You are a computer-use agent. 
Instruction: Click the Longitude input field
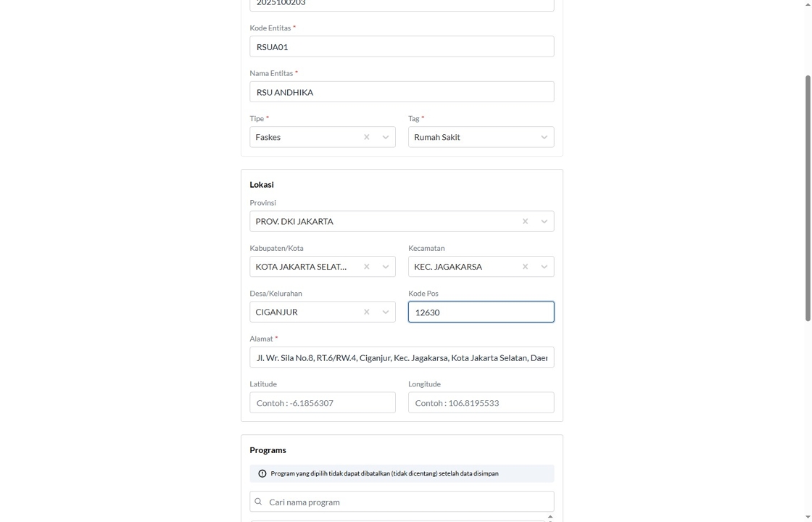click(x=481, y=403)
